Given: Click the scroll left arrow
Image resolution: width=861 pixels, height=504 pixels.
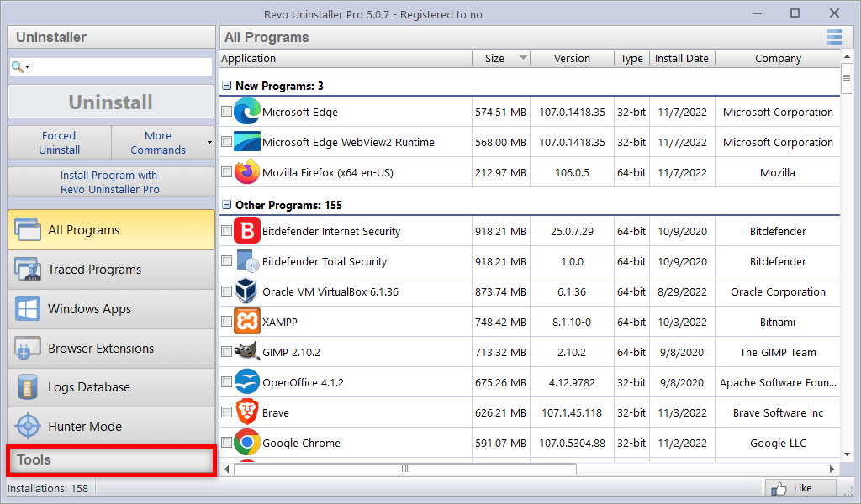Looking at the screenshot, I should tap(226, 469).
